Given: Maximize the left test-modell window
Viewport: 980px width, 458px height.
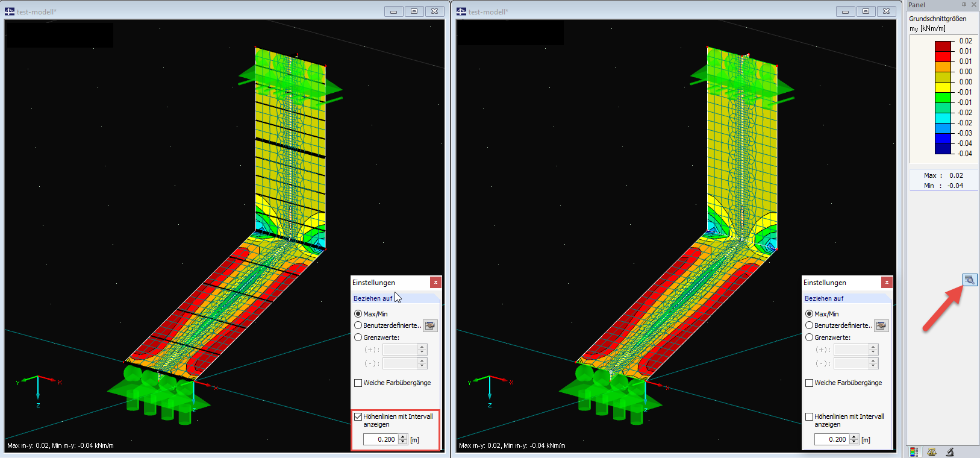Looking at the screenshot, I should click(x=414, y=11).
